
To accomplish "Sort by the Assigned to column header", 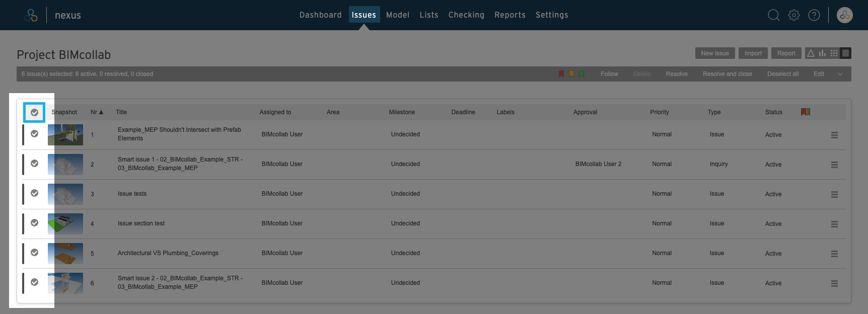I will 275,112.
